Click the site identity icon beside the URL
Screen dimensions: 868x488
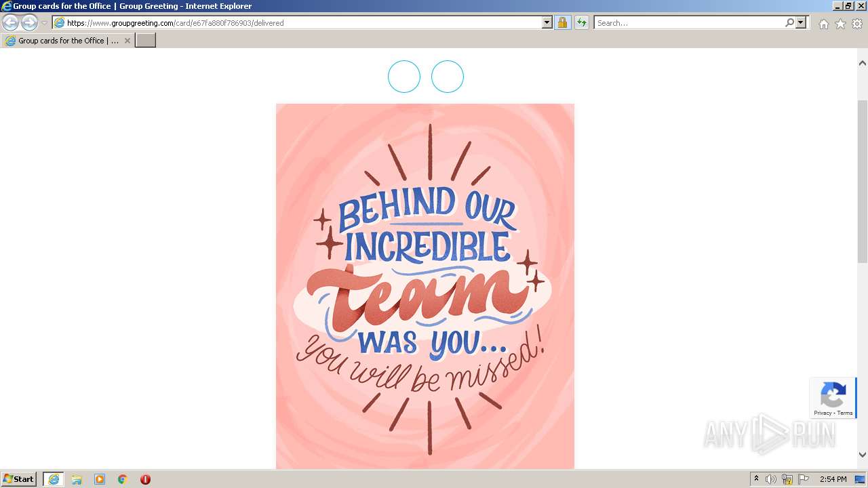(60, 23)
